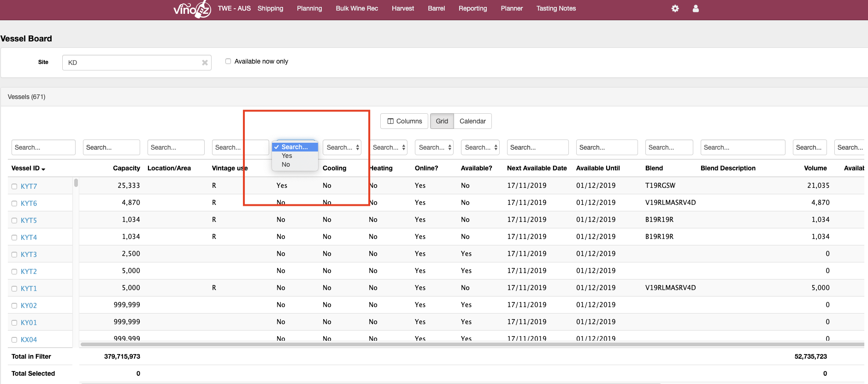This screenshot has height=384, width=868.
Task: Select No in the open dropdown
Action: 286,164
